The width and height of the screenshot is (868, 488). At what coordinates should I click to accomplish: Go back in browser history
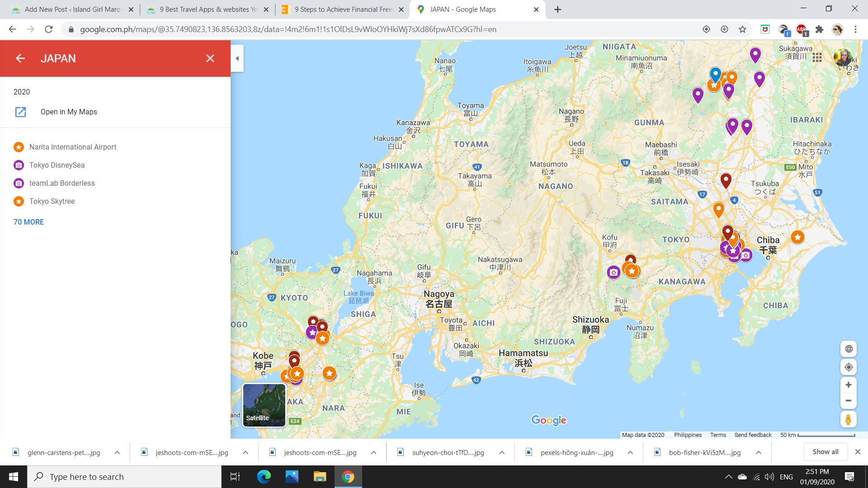click(x=12, y=29)
